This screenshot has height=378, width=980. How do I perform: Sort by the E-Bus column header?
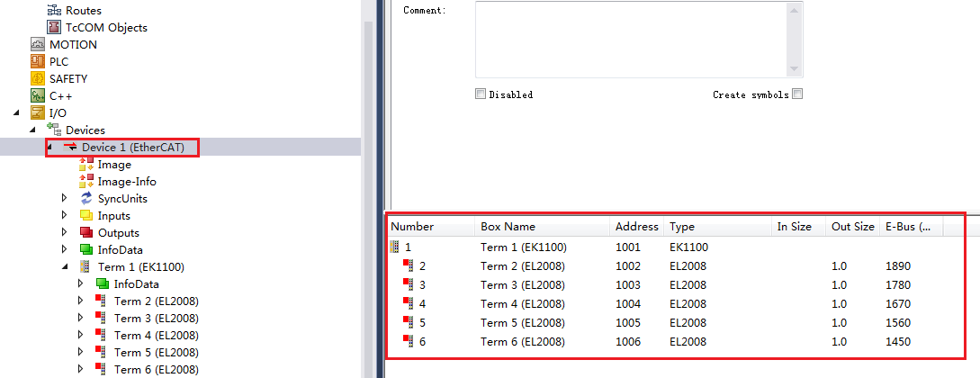(x=912, y=227)
